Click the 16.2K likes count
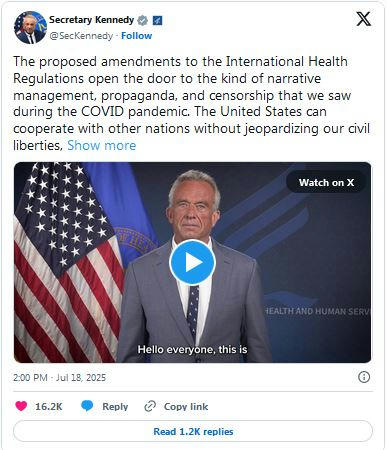This screenshot has height=450, width=387. coord(49,406)
